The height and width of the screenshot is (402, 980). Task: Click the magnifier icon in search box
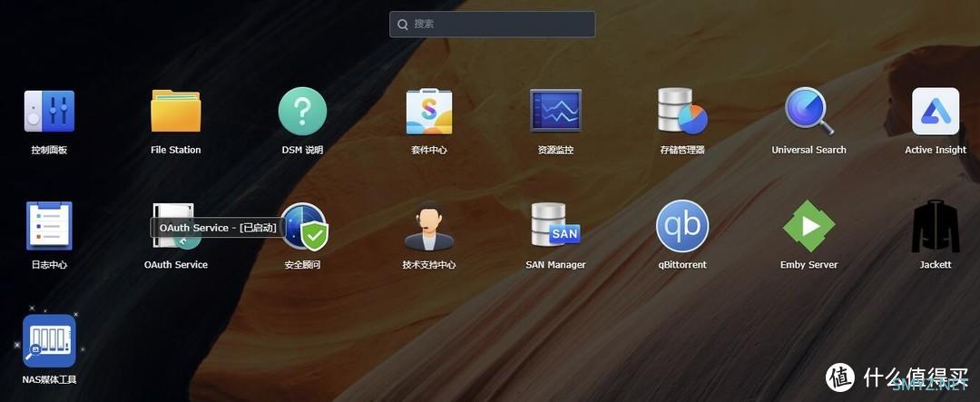[403, 25]
